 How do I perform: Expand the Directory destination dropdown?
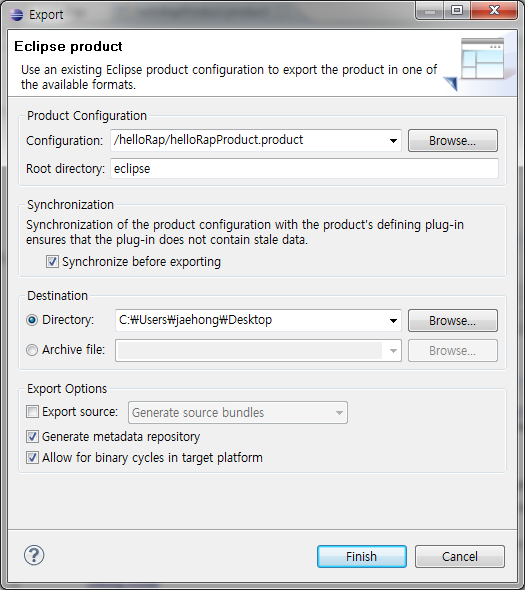pyautogui.click(x=393, y=321)
